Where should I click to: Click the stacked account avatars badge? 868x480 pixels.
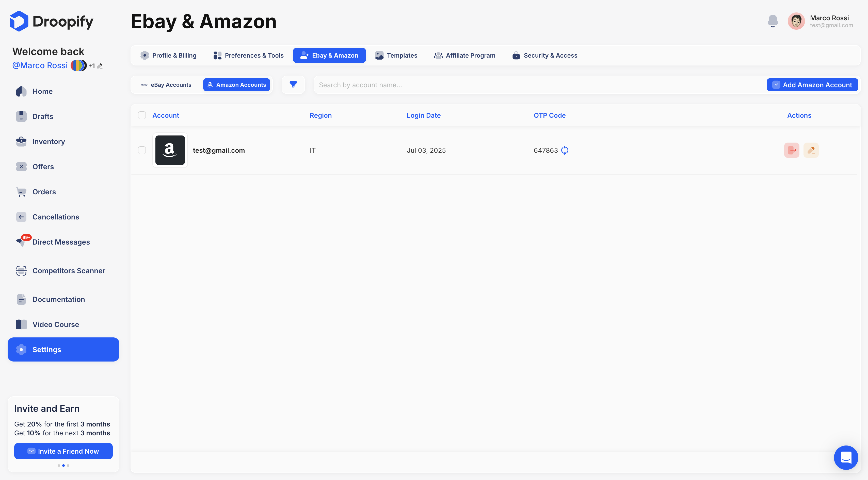pyautogui.click(x=78, y=65)
